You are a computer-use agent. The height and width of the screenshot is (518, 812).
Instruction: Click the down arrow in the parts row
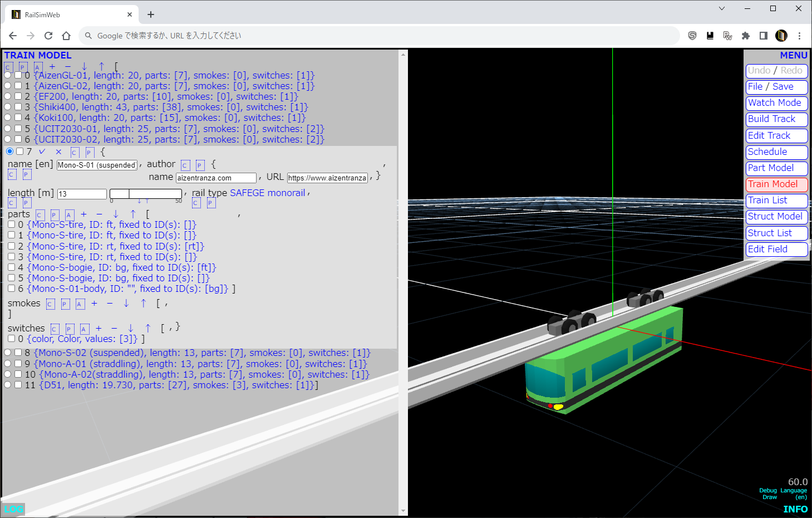point(116,214)
